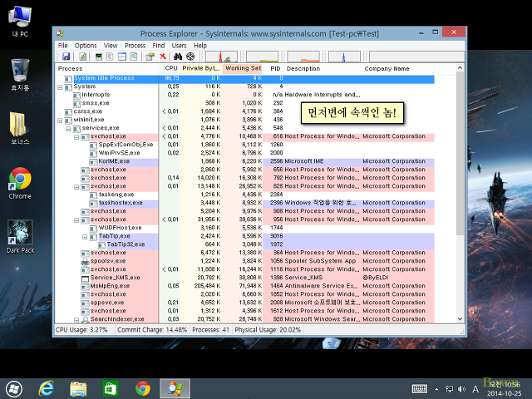
Task: Collapse the svchost.exe PID 616 node
Action: tap(76, 137)
